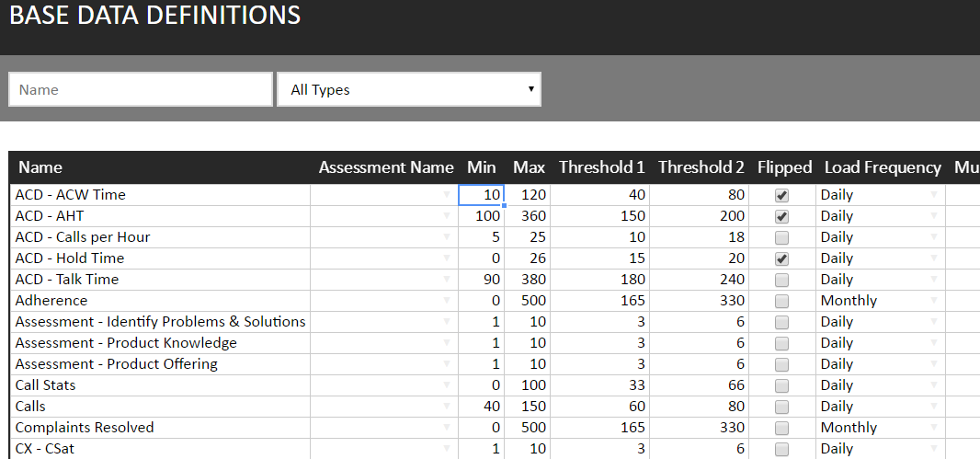Image resolution: width=980 pixels, height=459 pixels.
Task: Click the Load Frequency column header
Action: [882, 167]
